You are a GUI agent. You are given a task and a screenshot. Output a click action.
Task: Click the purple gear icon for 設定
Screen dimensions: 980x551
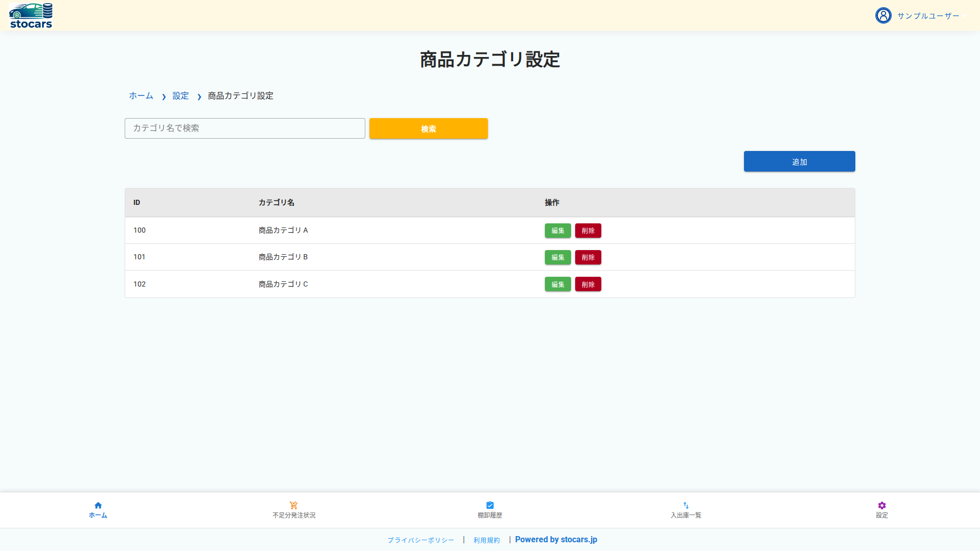(882, 505)
